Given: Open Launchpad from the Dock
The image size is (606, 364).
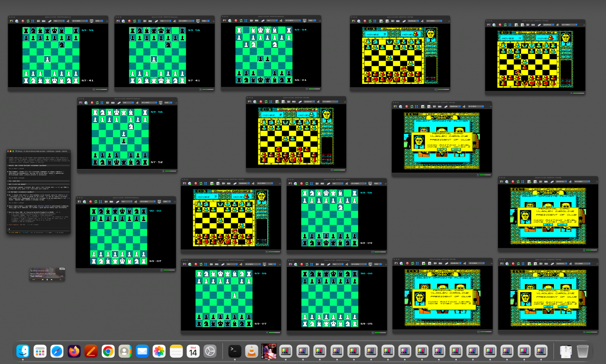Looking at the screenshot, I should (x=40, y=352).
